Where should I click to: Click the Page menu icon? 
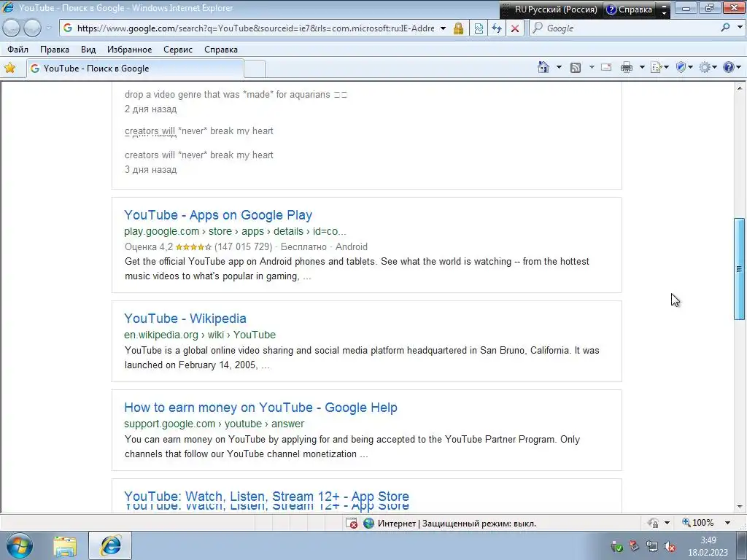click(656, 68)
